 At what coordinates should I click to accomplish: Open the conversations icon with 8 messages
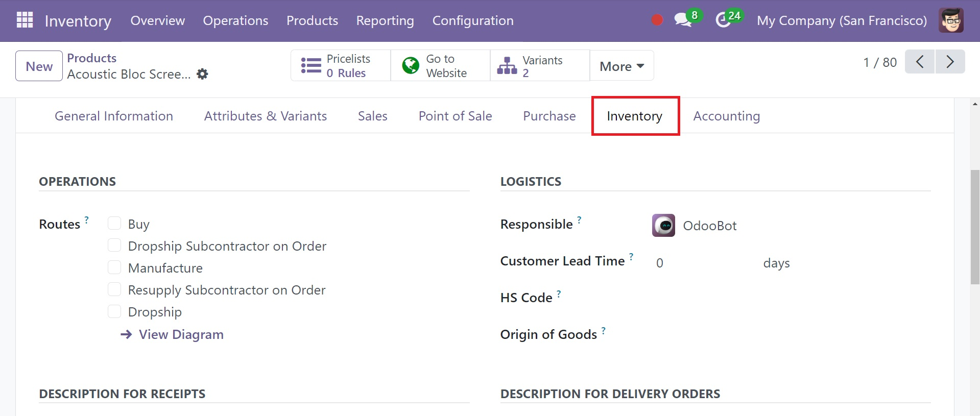(683, 20)
